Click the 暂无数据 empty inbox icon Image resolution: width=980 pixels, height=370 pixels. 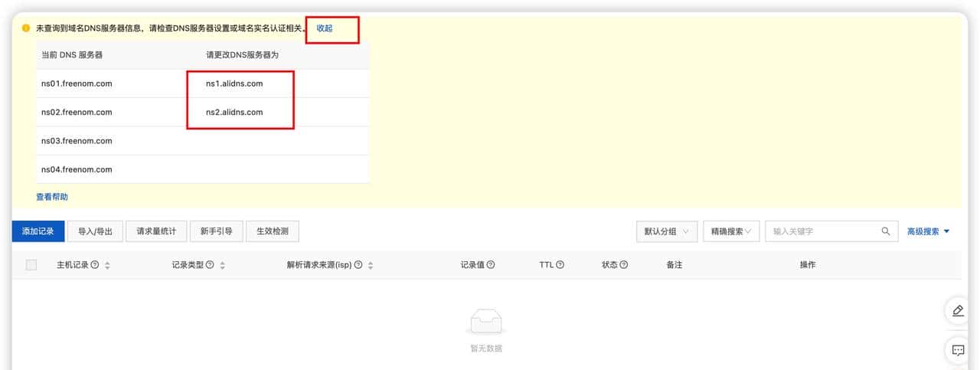click(486, 321)
